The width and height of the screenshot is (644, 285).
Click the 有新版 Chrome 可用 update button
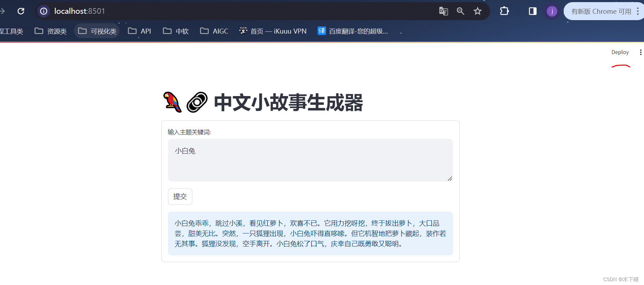click(x=601, y=11)
